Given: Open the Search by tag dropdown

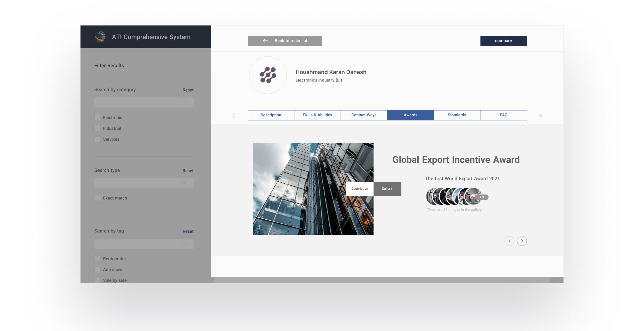Looking at the screenshot, I should pos(144,244).
